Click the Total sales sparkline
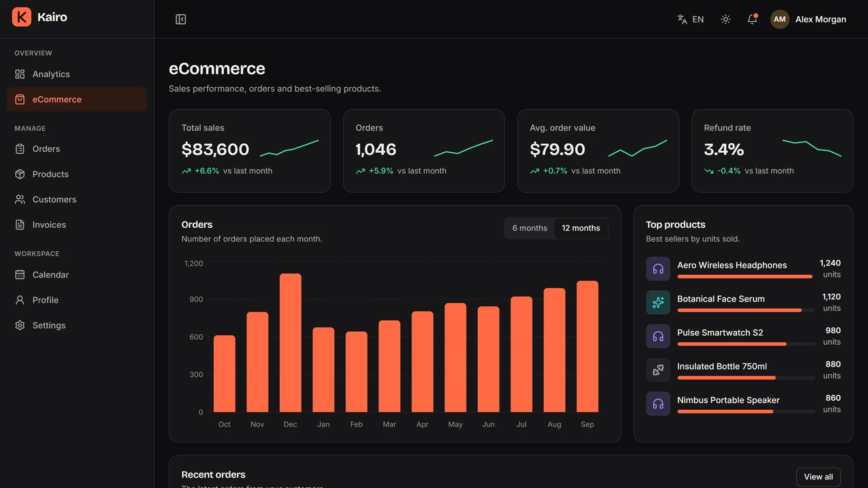Image resolution: width=868 pixels, height=488 pixels. [x=289, y=148]
